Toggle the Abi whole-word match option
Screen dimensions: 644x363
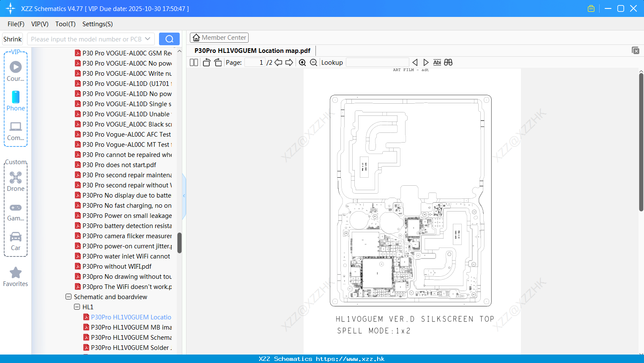pyautogui.click(x=437, y=62)
